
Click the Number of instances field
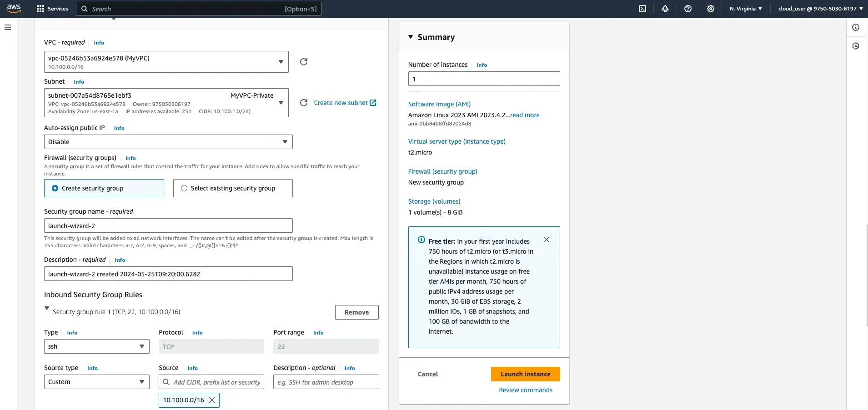(x=483, y=79)
